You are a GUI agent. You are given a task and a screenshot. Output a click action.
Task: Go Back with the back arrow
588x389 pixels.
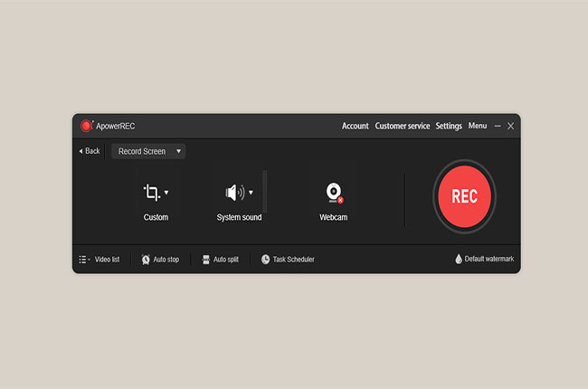point(90,151)
